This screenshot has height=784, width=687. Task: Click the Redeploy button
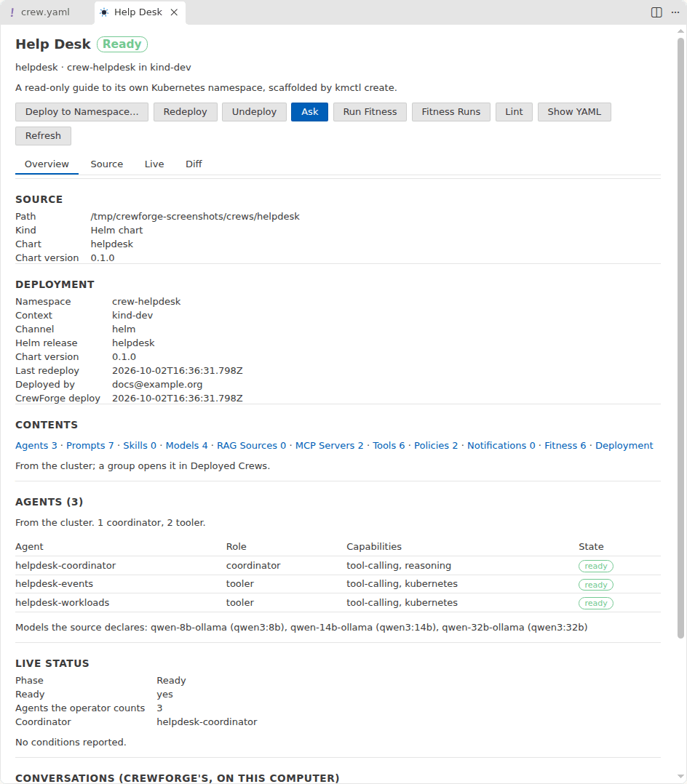(x=185, y=111)
